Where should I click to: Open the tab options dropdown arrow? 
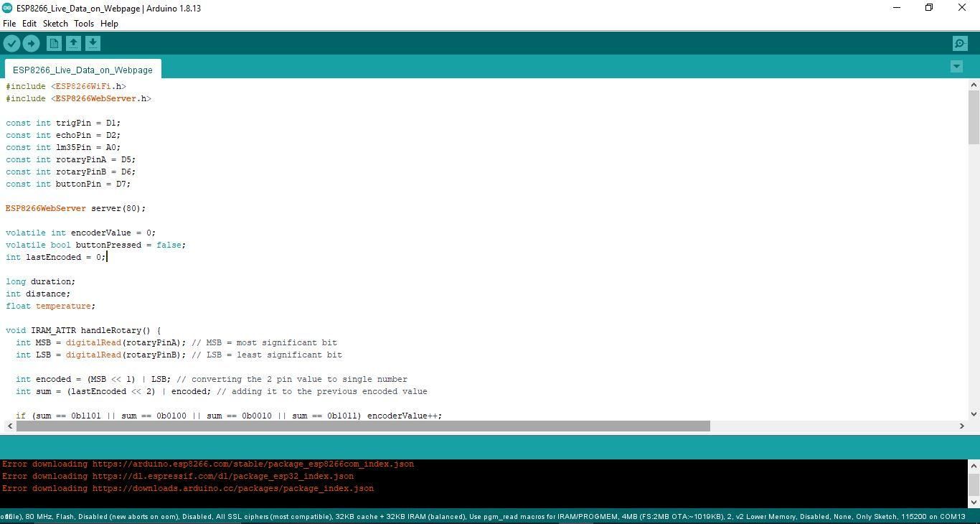point(956,66)
